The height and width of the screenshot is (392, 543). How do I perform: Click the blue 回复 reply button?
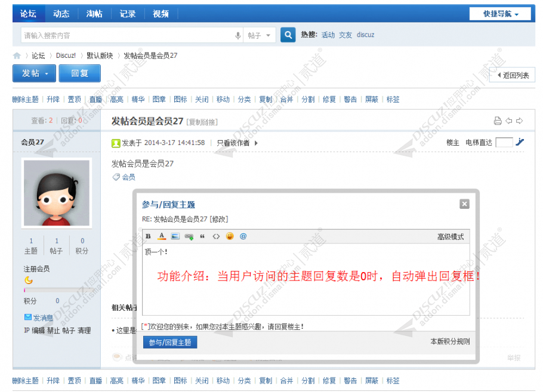click(x=80, y=73)
